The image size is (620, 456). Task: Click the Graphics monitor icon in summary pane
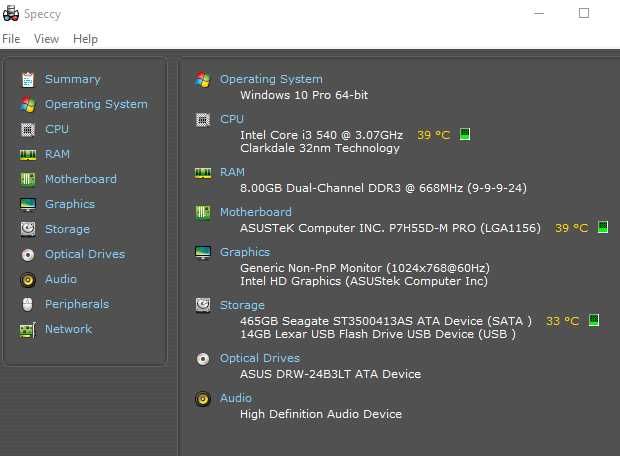(x=203, y=252)
